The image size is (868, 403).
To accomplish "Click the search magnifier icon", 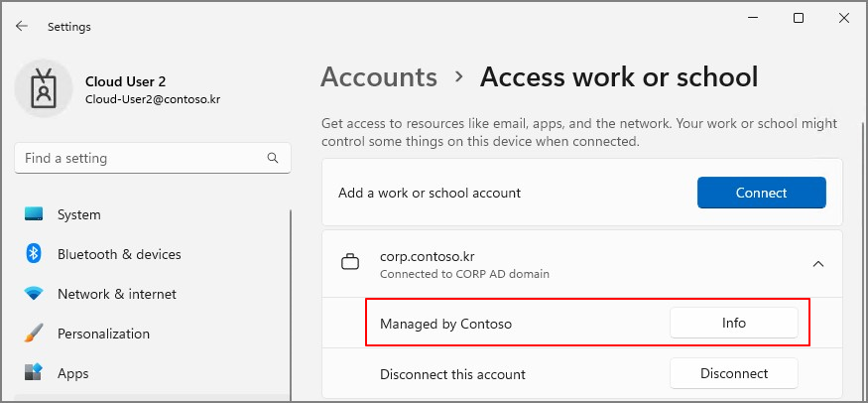I will coord(273,158).
